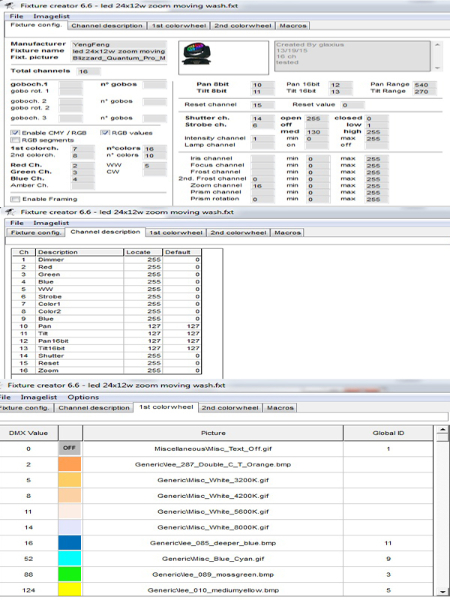
Task: Click the Misc_Text_Off.gif picture cell
Action: [x=213, y=448]
